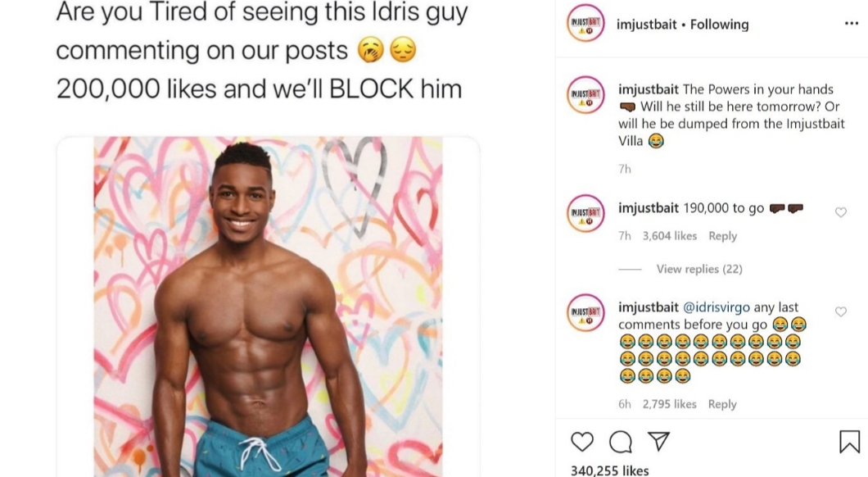Like the '@idrisvirgo any last comments' comment
The height and width of the screenshot is (477, 868).
tap(841, 311)
